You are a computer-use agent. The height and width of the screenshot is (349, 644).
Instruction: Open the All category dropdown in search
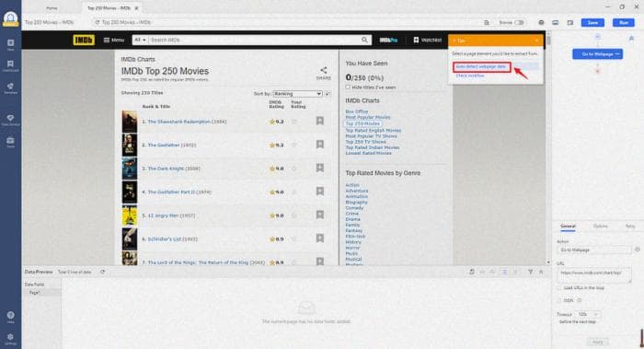click(140, 40)
